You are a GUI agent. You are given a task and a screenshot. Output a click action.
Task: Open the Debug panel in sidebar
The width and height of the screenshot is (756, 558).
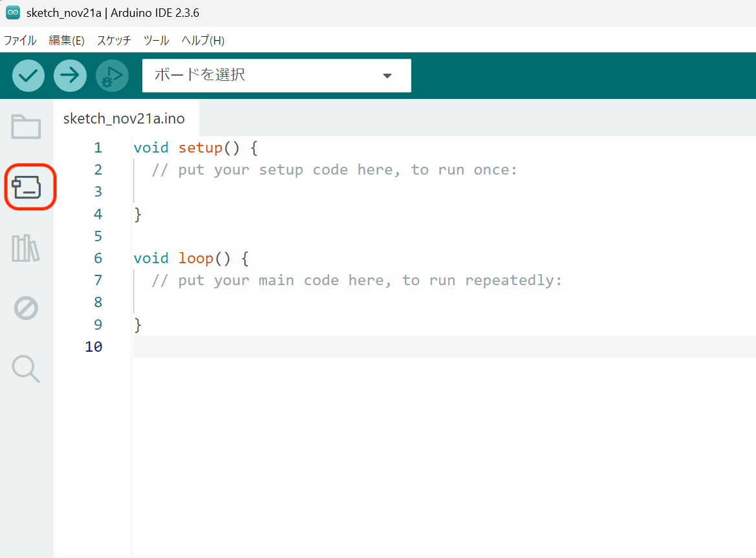click(27, 308)
